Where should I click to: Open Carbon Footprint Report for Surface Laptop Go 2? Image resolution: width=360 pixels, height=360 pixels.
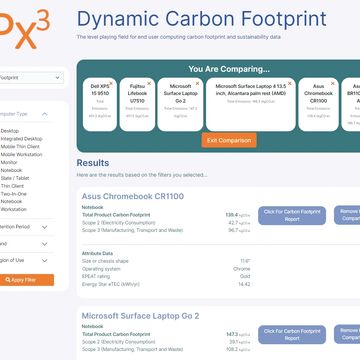pyautogui.click(x=292, y=335)
